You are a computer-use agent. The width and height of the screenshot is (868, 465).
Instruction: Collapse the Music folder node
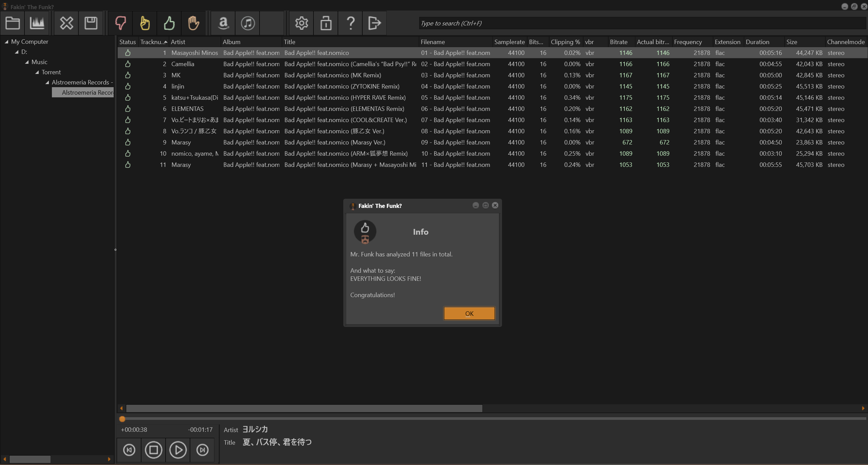[x=27, y=62]
